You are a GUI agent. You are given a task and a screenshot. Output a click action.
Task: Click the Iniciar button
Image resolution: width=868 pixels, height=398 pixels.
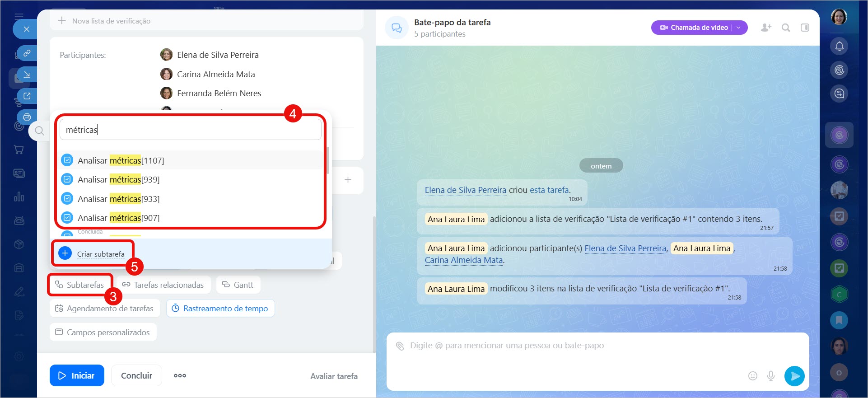point(77,375)
